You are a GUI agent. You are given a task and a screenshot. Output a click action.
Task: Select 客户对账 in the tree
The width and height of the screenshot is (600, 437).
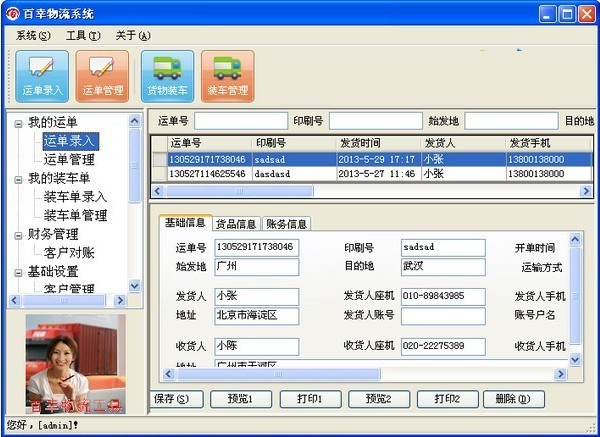[x=69, y=253]
